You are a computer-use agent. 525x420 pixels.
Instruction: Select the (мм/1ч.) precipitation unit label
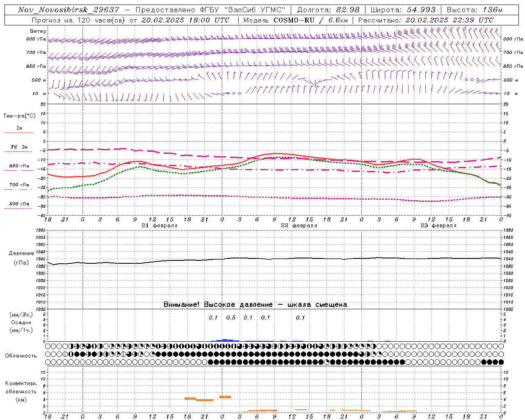point(21,330)
